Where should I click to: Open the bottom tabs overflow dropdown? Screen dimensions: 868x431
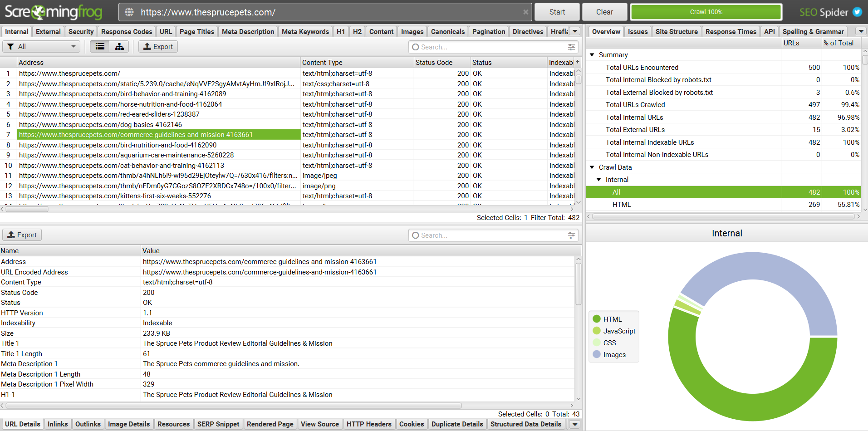(575, 424)
